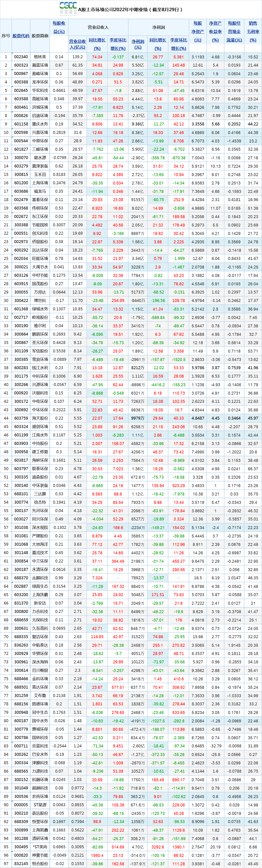Sort by 营业总收入(亿元) column
Screen dimensions: 262x868
(77, 44)
